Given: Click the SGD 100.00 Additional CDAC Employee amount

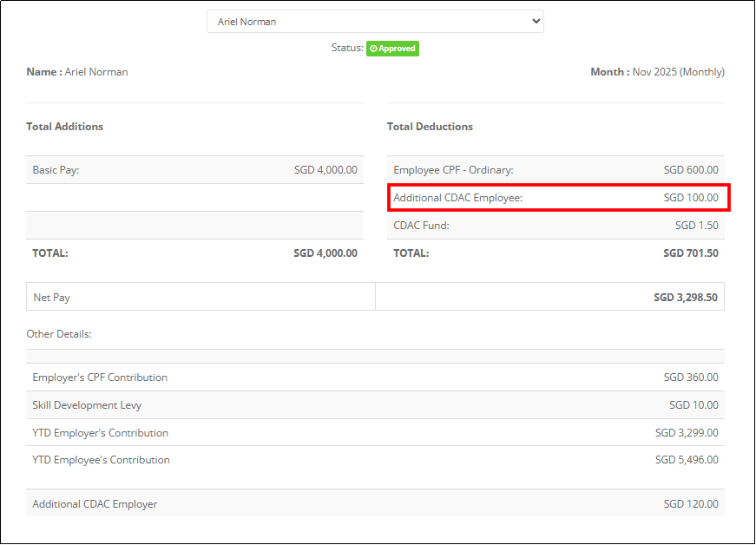Looking at the screenshot, I should pos(691,198).
